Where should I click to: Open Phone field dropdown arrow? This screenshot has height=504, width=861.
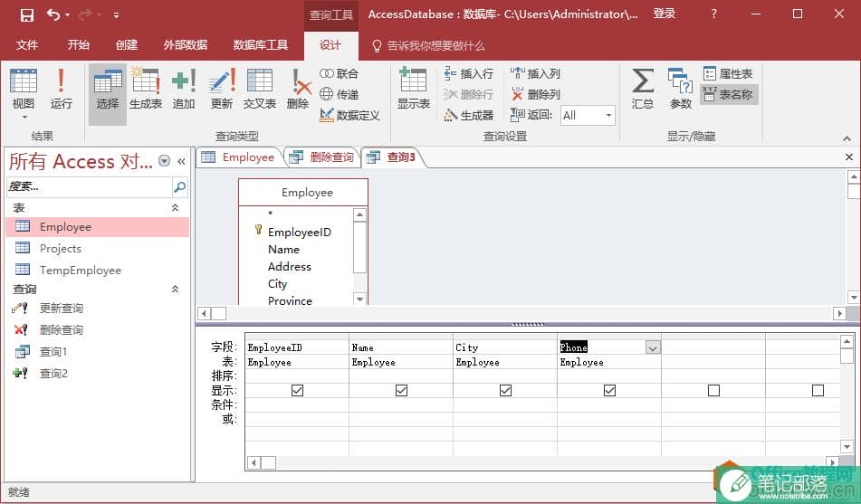tap(653, 347)
